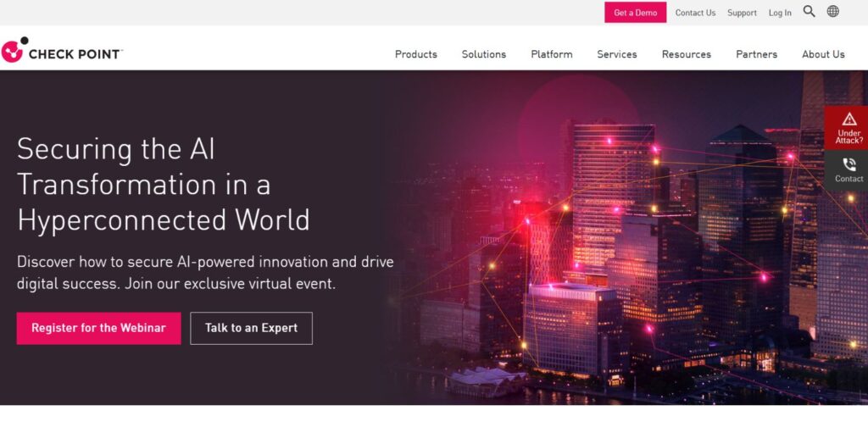Click the Check Point logo

pos(61,50)
